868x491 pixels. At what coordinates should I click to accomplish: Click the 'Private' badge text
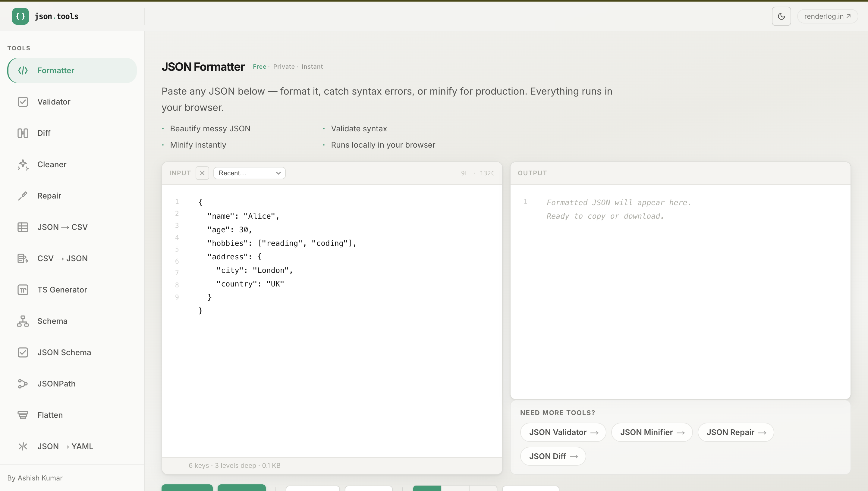tap(284, 67)
